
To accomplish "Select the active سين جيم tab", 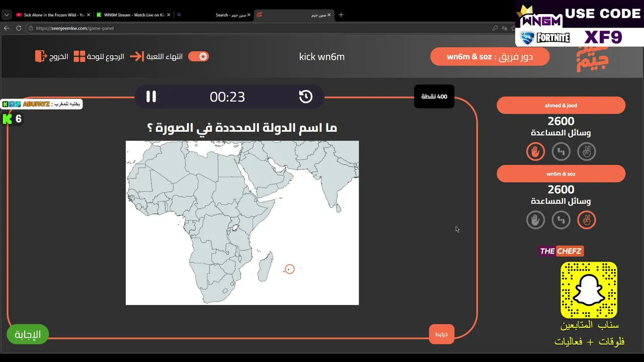I will tap(294, 15).
